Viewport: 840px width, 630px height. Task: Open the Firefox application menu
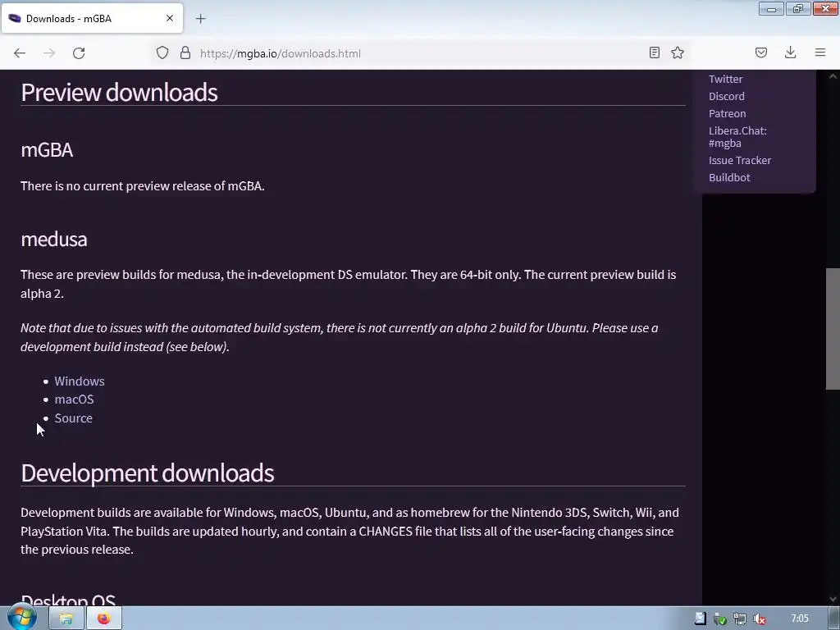pyautogui.click(x=820, y=52)
